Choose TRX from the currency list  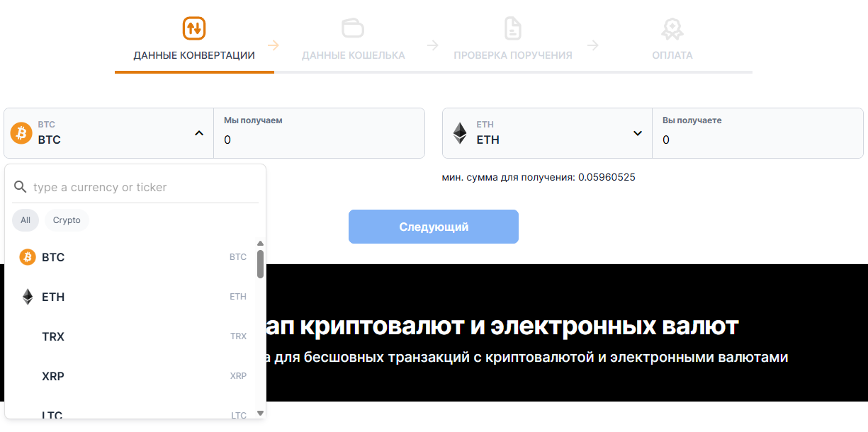point(133,336)
